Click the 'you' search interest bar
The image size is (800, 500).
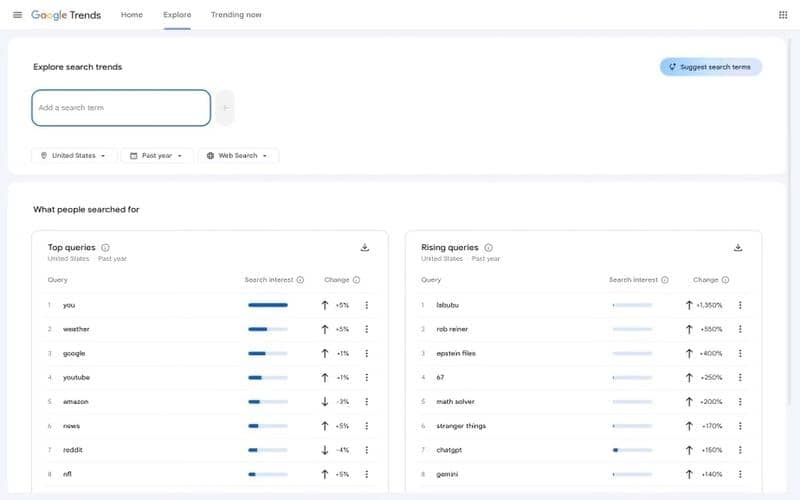pos(268,305)
